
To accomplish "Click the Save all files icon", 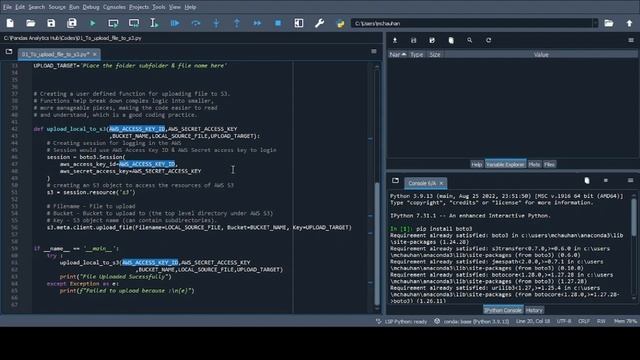I will (x=72, y=23).
